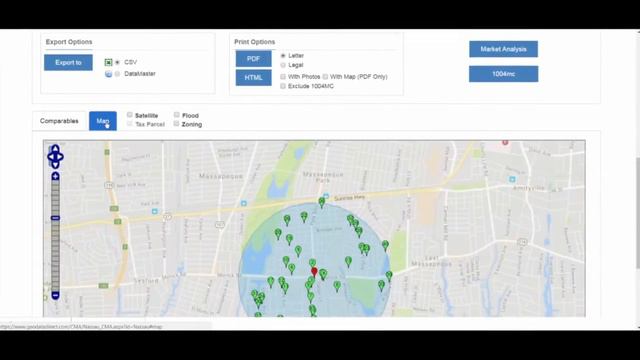Select Legal paper size
Viewport: 640px width, 360px height.
click(283, 65)
